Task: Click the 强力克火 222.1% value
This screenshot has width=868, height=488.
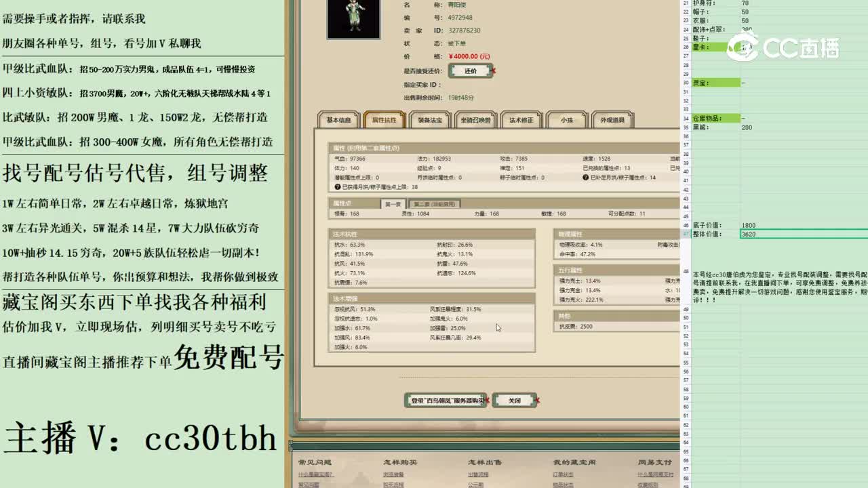Action: [x=580, y=300]
